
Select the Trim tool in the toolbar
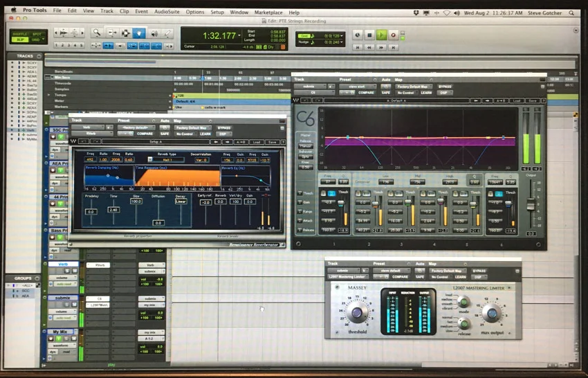[x=112, y=33]
